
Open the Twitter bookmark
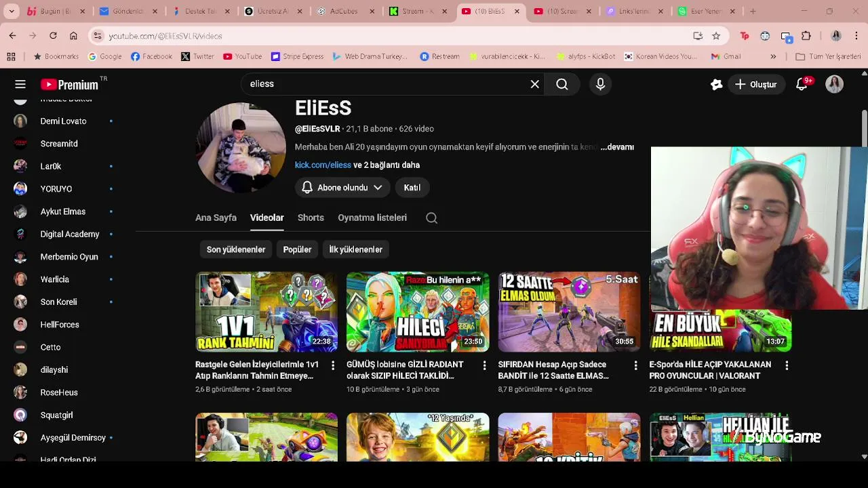(x=197, y=57)
